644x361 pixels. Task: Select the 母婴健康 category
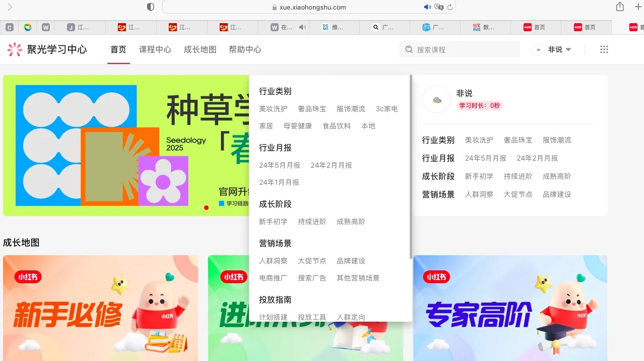coord(298,126)
